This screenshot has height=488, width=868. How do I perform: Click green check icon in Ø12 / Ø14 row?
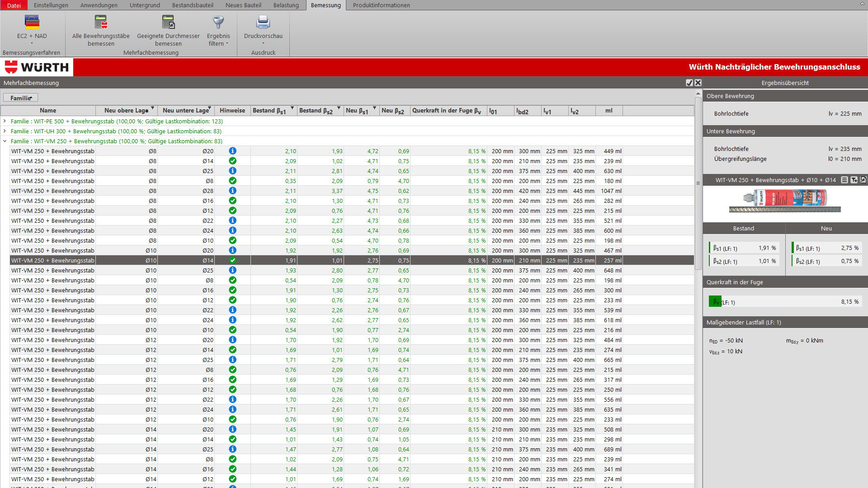coord(232,350)
